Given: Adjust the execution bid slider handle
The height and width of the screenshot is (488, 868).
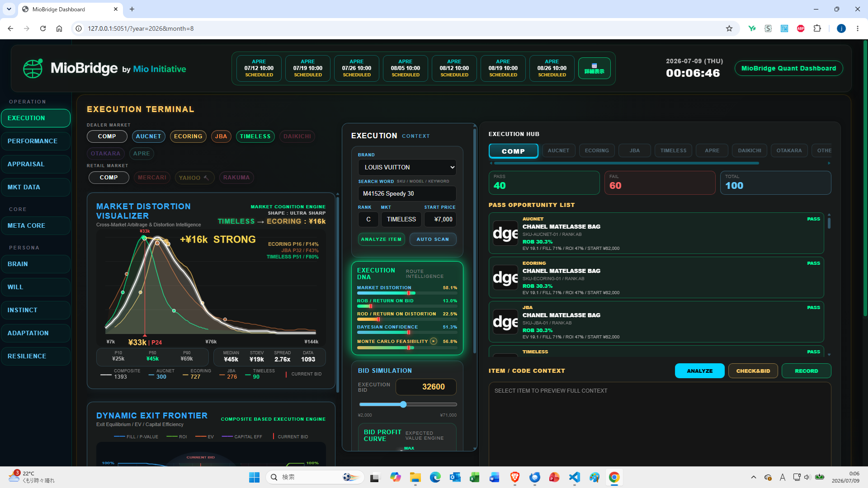Looking at the screenshot, I should (x=403, y=404).
